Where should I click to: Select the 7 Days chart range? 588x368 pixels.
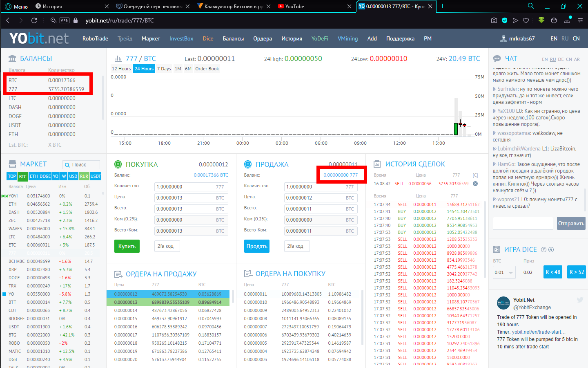tap(164, 69)
